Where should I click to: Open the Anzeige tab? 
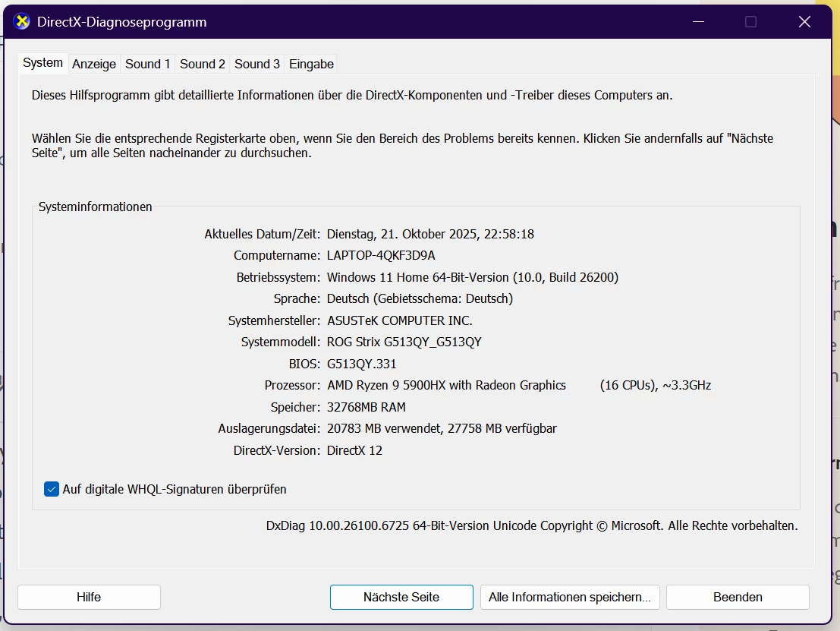(x=94, y=64)
